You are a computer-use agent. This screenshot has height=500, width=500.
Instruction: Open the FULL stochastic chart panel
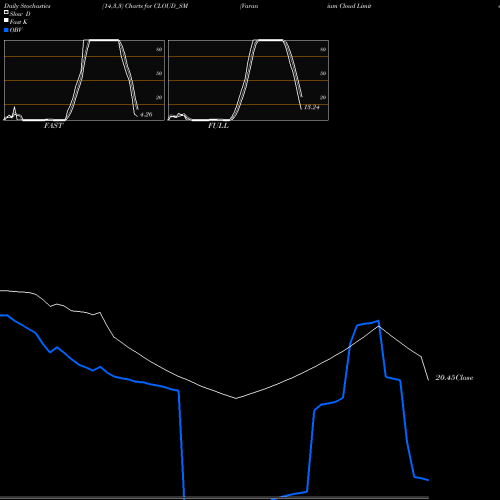(x=248, y=80)
